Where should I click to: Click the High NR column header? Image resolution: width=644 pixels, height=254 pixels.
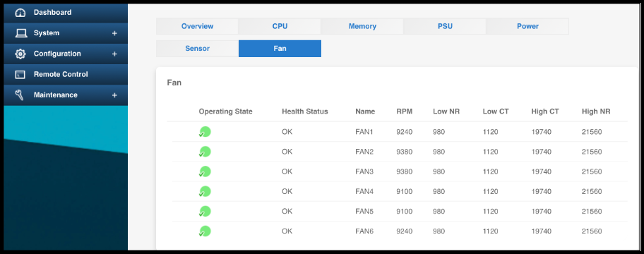(x=596, y=111)
